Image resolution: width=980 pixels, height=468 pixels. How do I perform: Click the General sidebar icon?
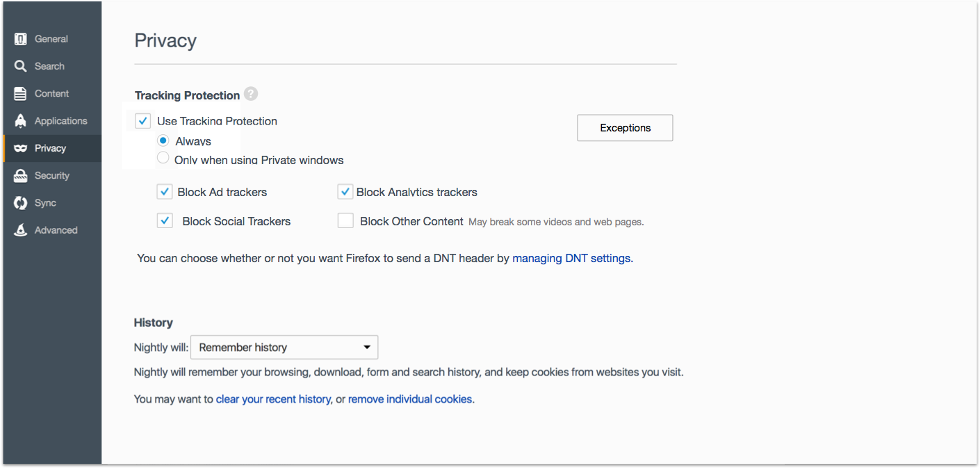(x=21, y=39)
